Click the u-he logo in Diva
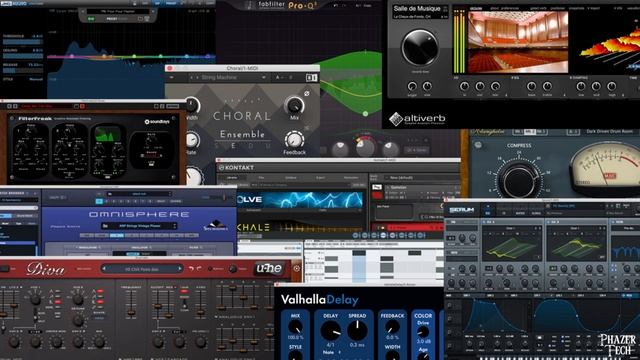Screen dimensions: 640x360 tap(269, 268)
